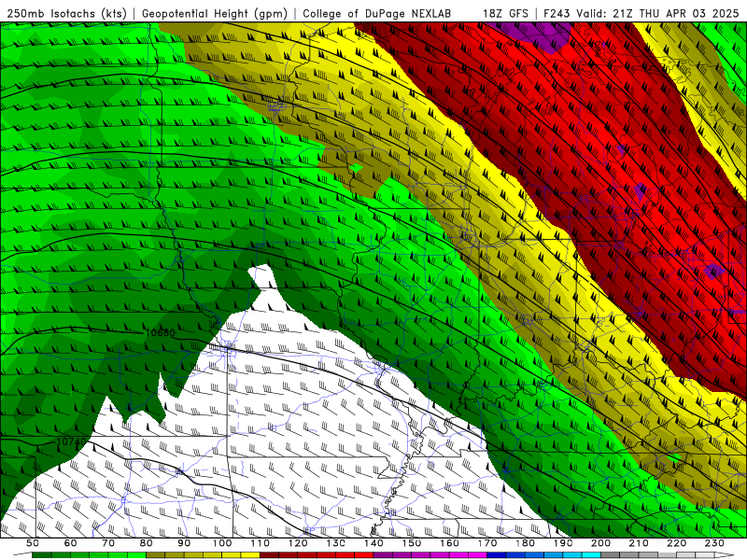Click the 50 value on the color scale
Image resolution: width=747 pixels, height=560 pixels.
click(33, 543)
